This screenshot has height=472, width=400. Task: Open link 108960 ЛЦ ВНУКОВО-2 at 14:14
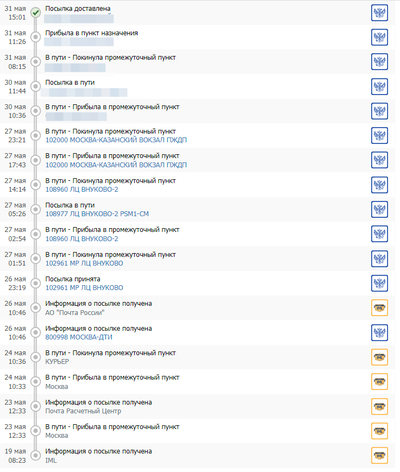82,189
